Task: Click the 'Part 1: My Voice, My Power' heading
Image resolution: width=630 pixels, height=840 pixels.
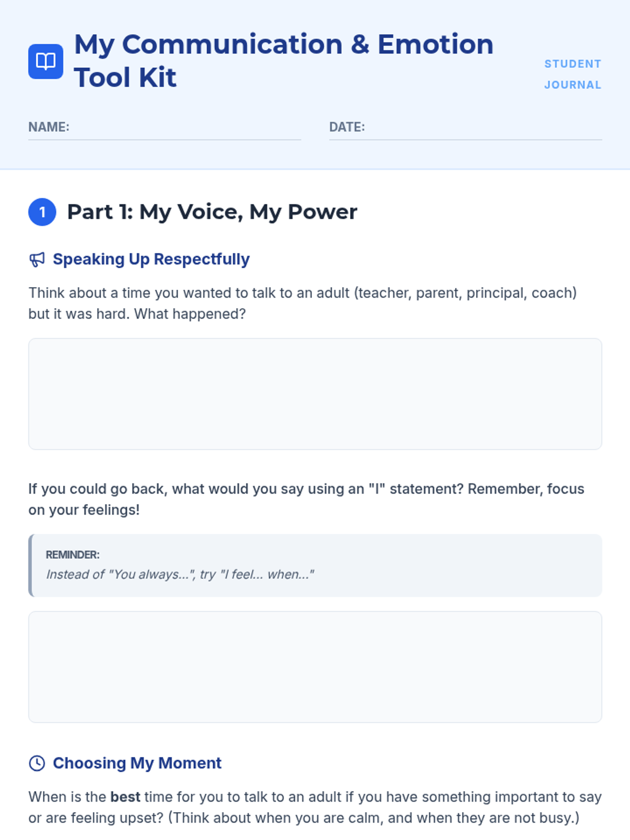Action: pyautogui.click(x=212, y=212)
